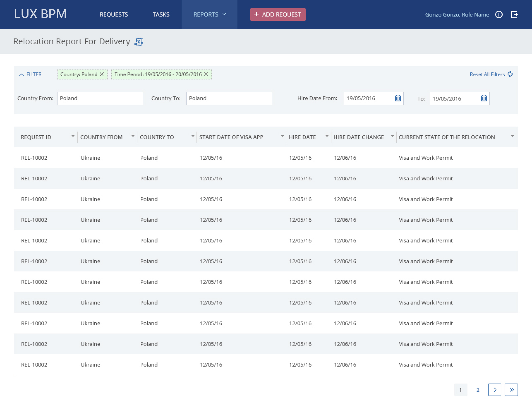This screenshot has width=532, height=406.
Task: Click the info icon in header
Action: 499,14
